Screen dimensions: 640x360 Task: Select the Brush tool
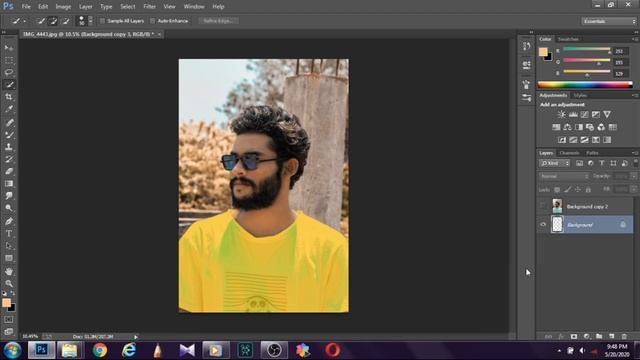pyautogui.click(x=9, y=134)
